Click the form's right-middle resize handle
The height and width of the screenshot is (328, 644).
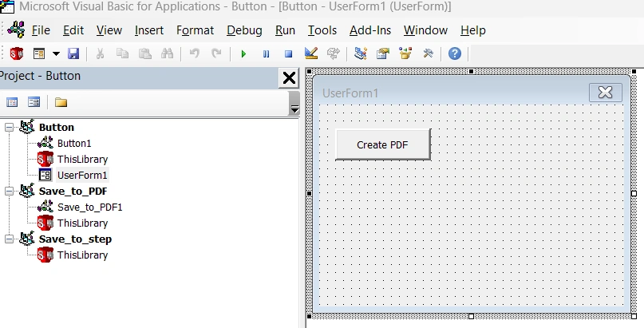(x=634, y=193)
